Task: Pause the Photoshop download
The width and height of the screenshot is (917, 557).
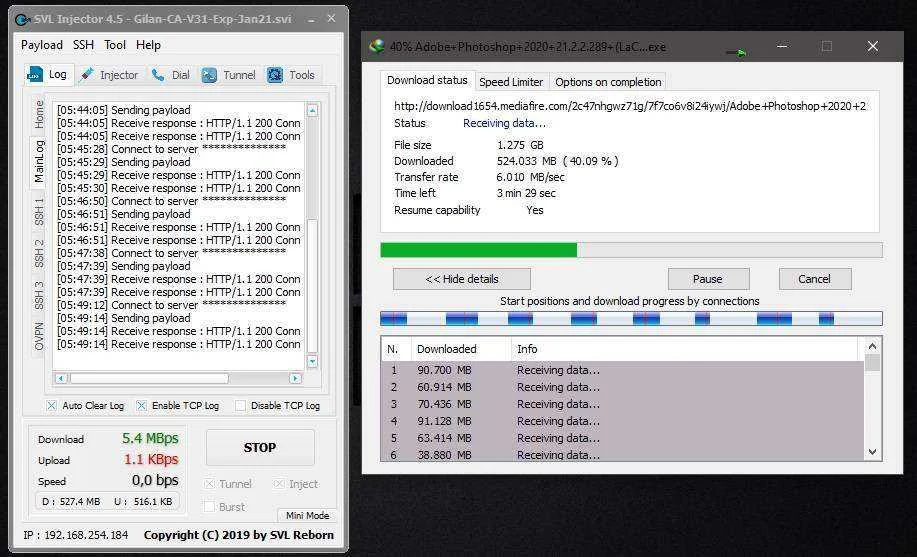Action: [x=708, y=279]
